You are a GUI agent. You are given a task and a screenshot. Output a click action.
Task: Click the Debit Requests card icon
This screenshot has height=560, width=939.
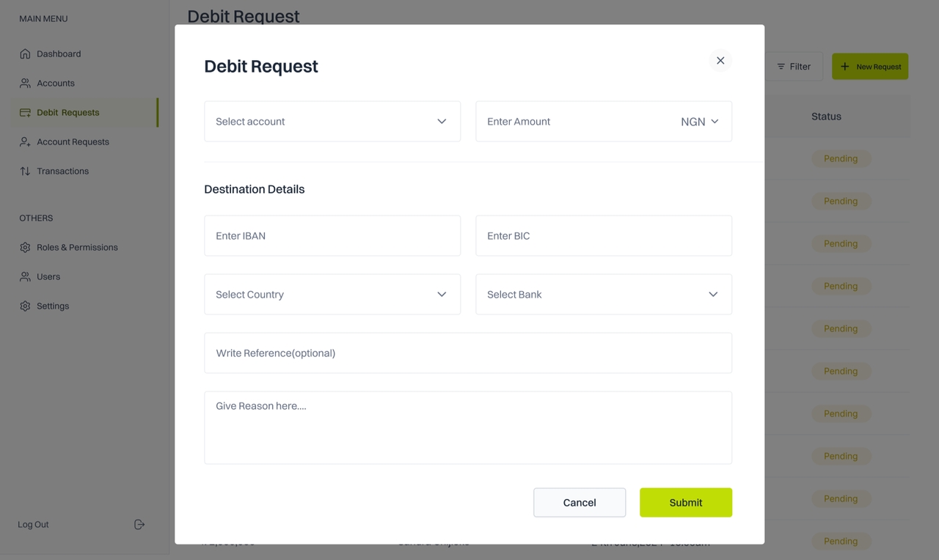point(25,112)
